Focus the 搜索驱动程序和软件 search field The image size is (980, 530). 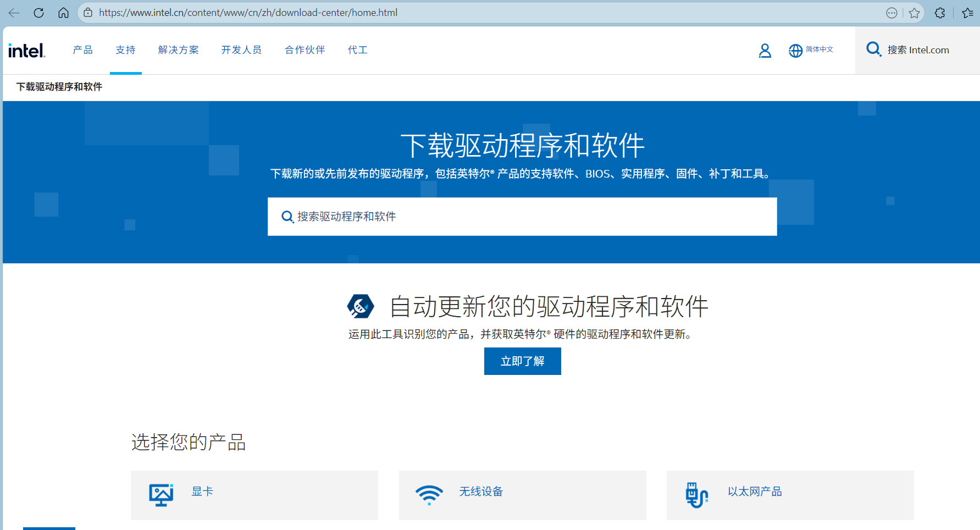pyautogui.click(x=522, y=217)
